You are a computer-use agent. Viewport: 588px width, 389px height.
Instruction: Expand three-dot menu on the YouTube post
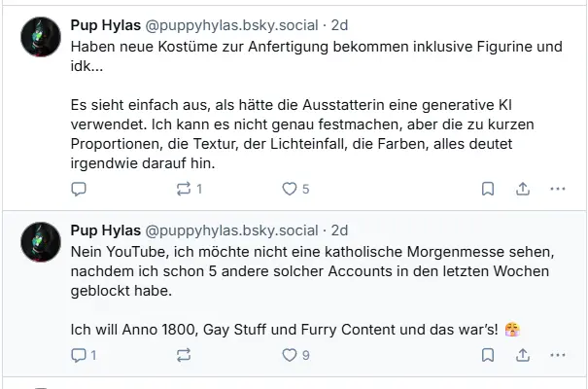pos(557,356)
